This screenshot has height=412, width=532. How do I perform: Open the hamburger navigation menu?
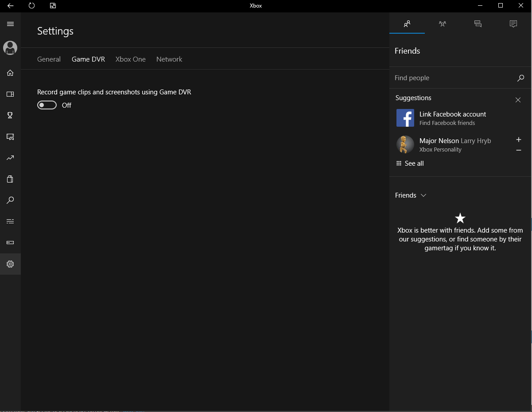pyautogui.click(x=11, y=24)
